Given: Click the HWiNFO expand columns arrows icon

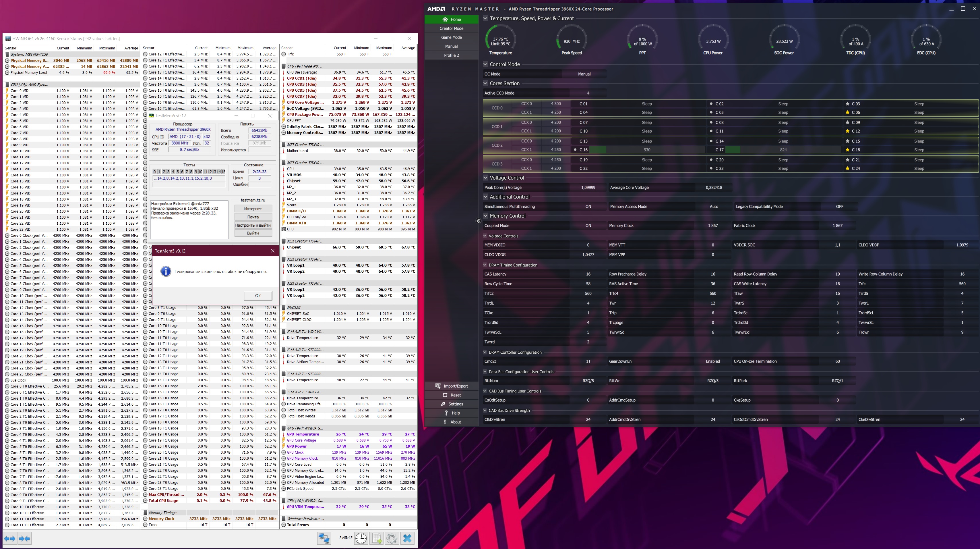Looking at the screenshot, I should pyautogui.click(x=10, y=538).
